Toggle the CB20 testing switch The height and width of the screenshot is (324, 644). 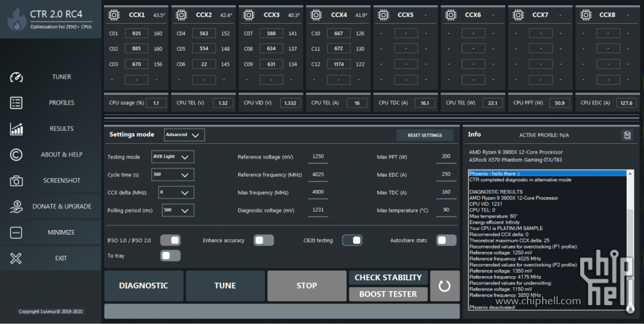353,241
